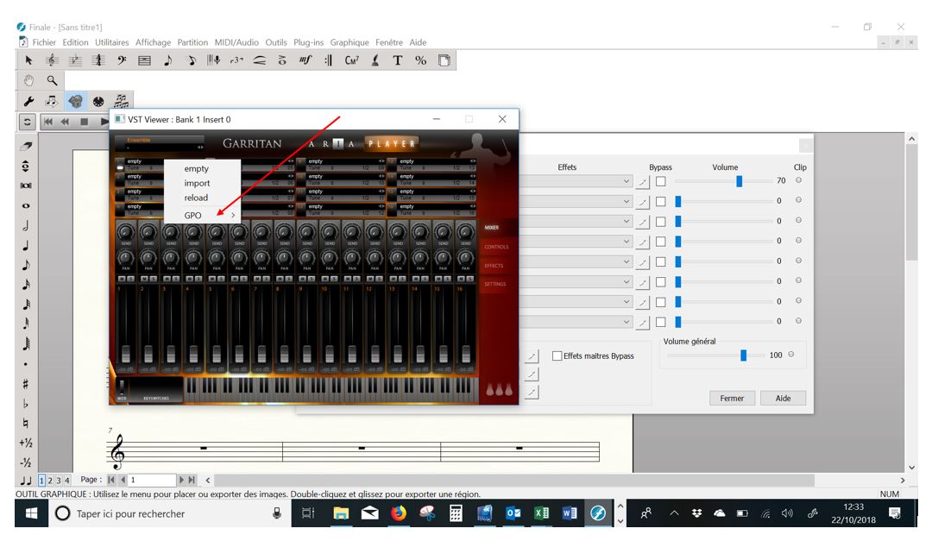Select the arrow Selection tool
The height and width of the screenshot is (560, 932).
[28, 60]
